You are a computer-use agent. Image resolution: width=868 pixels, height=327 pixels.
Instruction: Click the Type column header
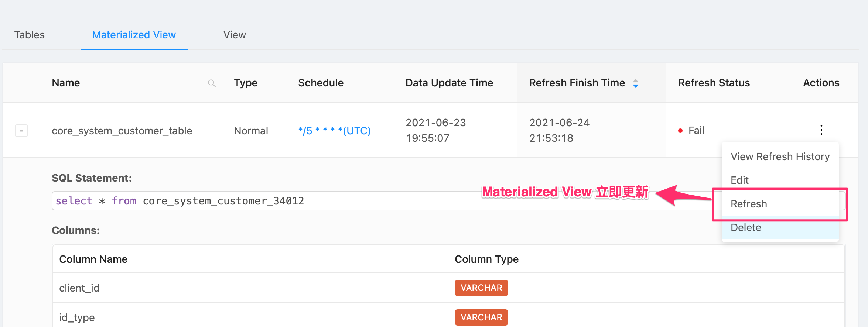point(246,83)
